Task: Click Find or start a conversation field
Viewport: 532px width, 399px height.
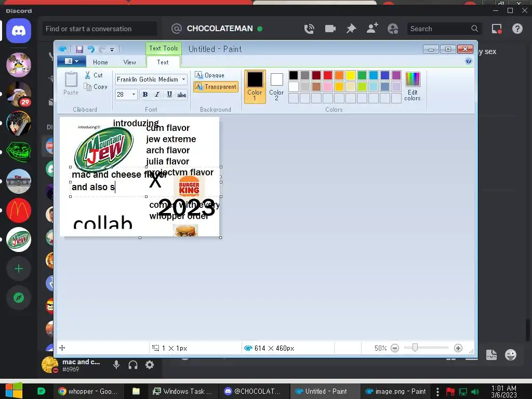Action: [99, 29]
